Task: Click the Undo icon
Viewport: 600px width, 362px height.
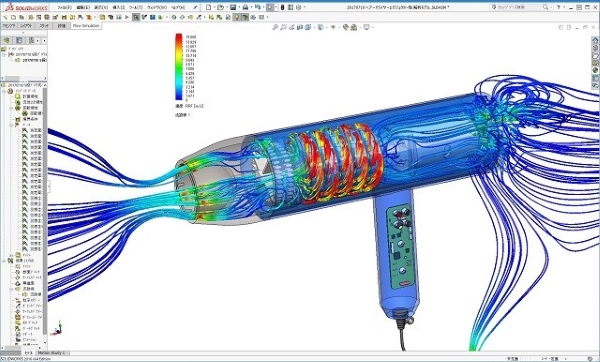Action: coord(258,7)
